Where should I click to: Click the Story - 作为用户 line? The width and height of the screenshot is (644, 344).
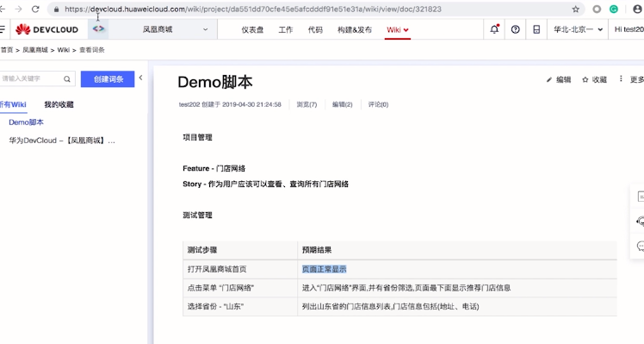pos(265,184)
